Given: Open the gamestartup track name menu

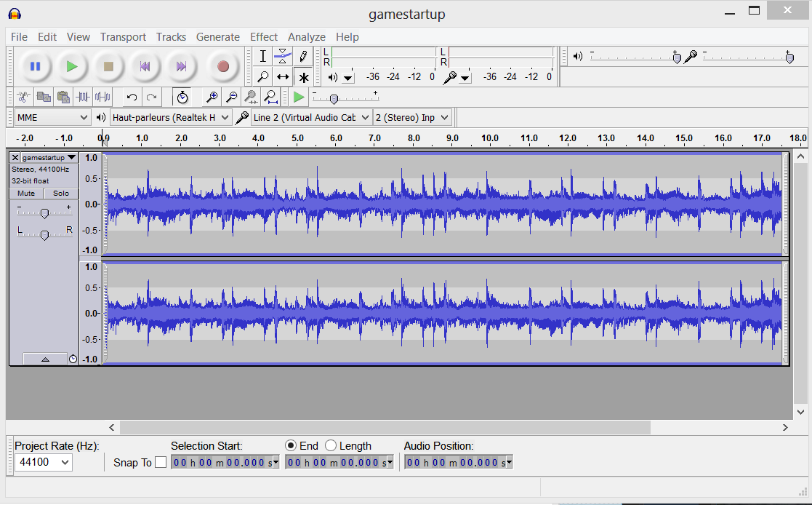Looking at the screenshot, I should coord(49,157).
